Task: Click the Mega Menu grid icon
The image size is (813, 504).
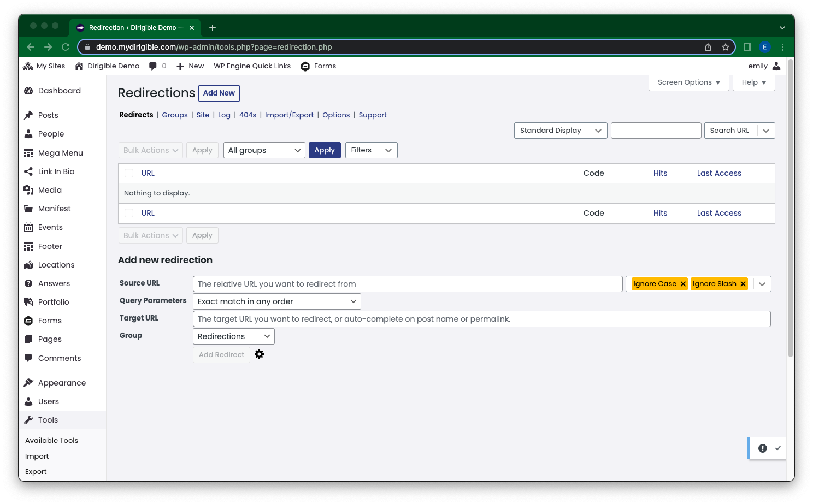Action: pyautogui.click(x=28, y=153)
